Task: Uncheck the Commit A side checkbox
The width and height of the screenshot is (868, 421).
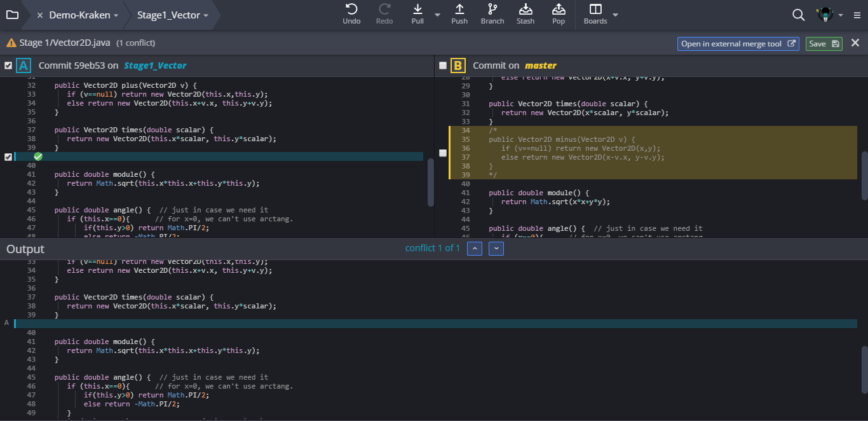Action: pyautogui.click(x=8, y=66)
